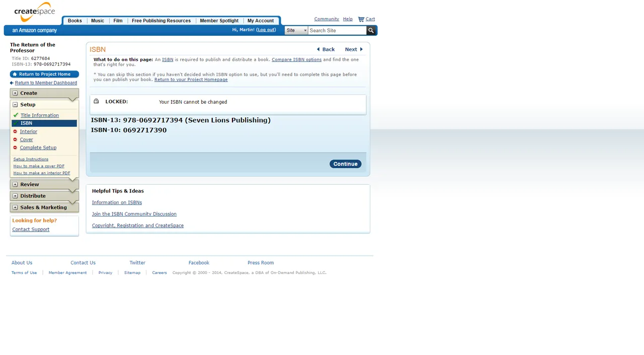Click the arrow icon beside Return to Member Dashboard
The width and height of the screenshot is (644, 355).
coord(12,83)
